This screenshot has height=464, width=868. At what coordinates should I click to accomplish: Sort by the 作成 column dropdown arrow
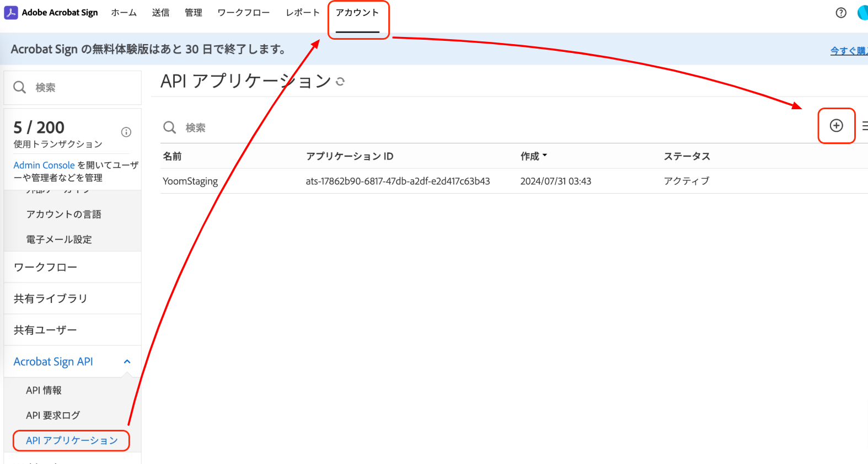point(545,156)
